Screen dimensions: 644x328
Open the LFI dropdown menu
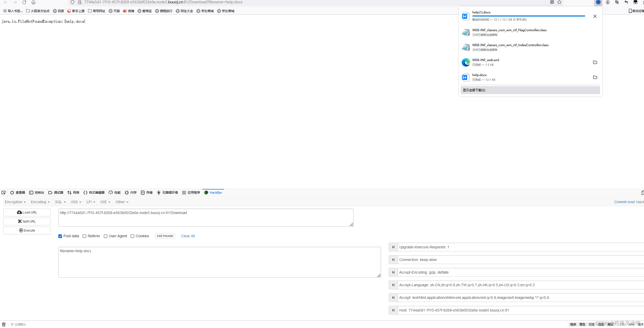[x=91, y=202]
